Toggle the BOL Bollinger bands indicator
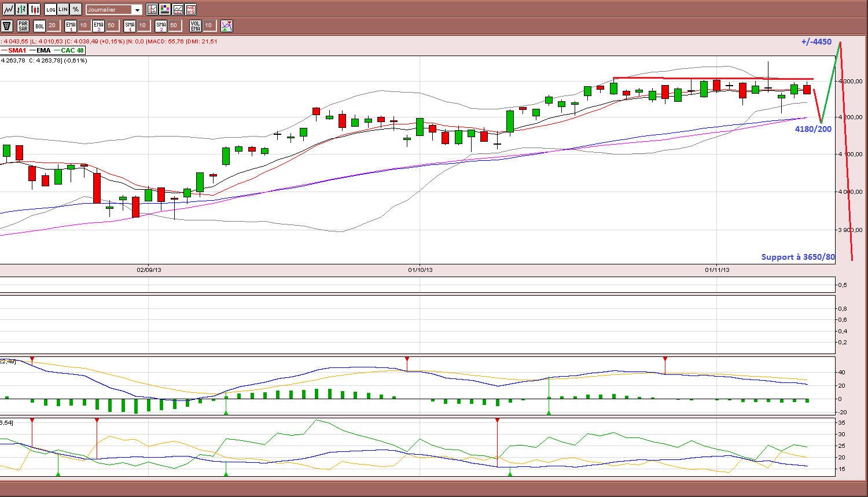 [x=39, y=25]
